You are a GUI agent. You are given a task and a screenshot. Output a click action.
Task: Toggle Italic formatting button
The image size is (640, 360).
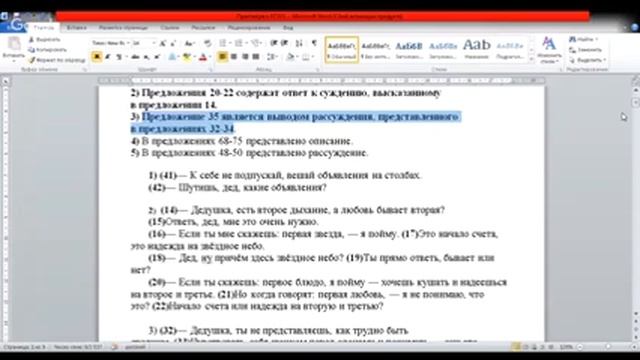point(108,57)
